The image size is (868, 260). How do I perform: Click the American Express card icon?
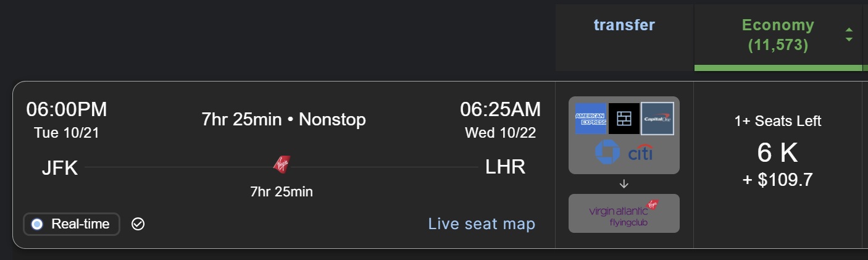point(591,119)
